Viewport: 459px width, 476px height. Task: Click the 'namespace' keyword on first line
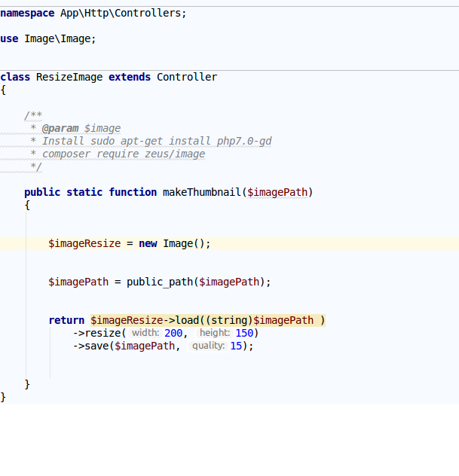27,14
